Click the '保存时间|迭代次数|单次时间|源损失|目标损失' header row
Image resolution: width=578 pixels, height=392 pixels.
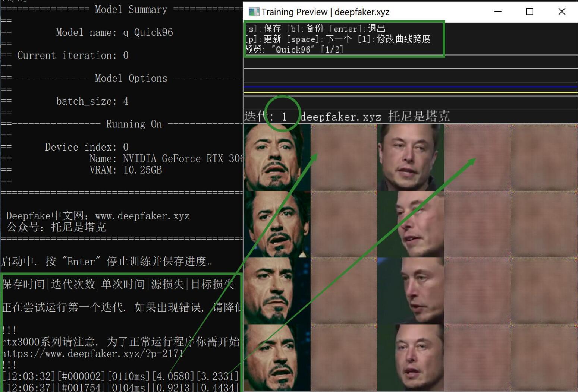(x=118, y=284)
